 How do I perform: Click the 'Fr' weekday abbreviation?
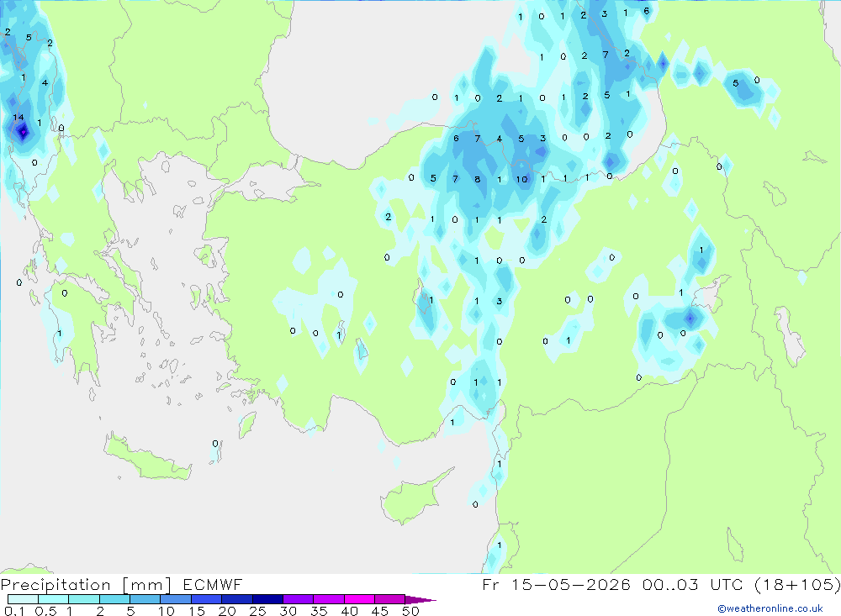[490, 584]
